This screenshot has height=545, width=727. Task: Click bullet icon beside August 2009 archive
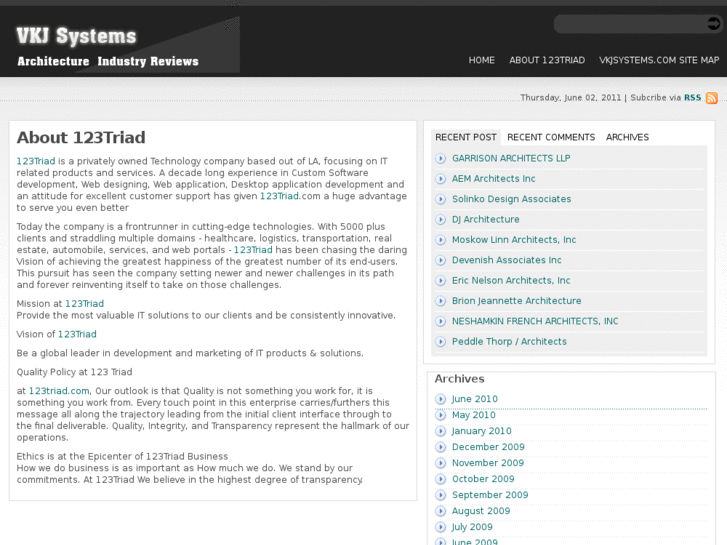pos(440,511)
